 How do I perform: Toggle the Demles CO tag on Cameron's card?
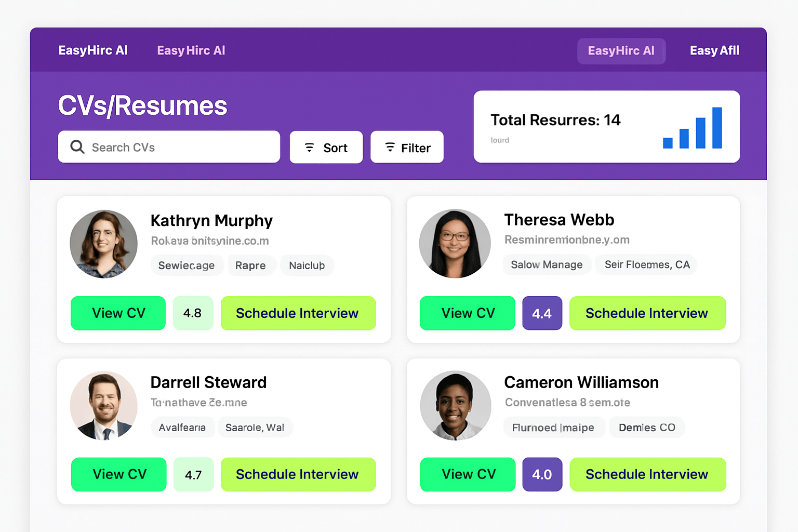click(x=647, y=427)
